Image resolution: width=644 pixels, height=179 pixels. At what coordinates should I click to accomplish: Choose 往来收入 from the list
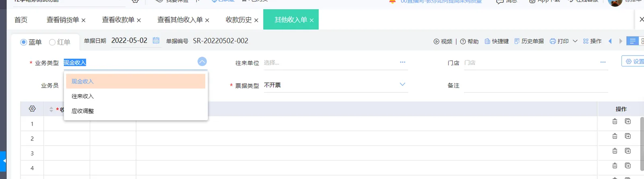(136, 96)
